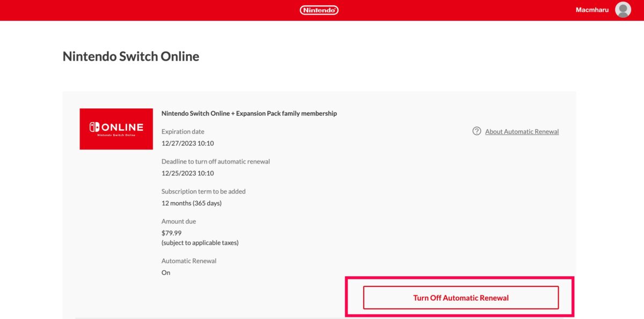The height and width of the screenshot is (319, 644).
Task: Click the $79.99 amount
Action: tap(172, 233)
